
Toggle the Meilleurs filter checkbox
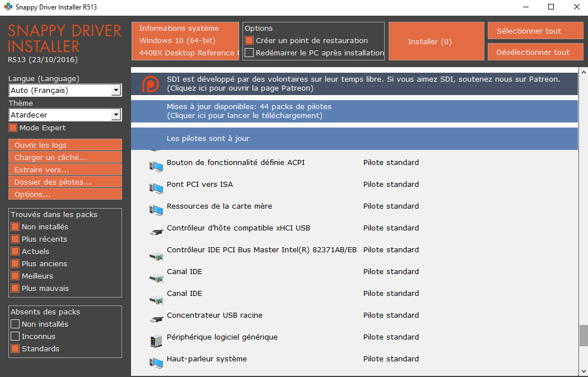15,276
